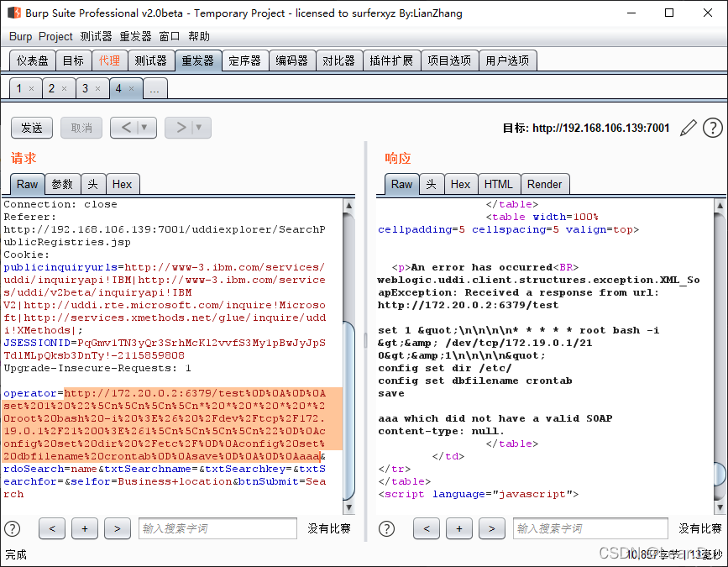Click response scrollbar down arrow

pos(720,507)
